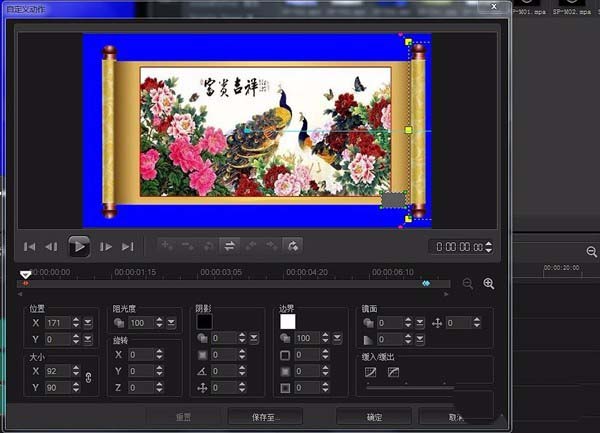Click the yellow top-right corner handle in preview
Image resolution: width=600 pixels, height=433 pixels.
(408, 42)
